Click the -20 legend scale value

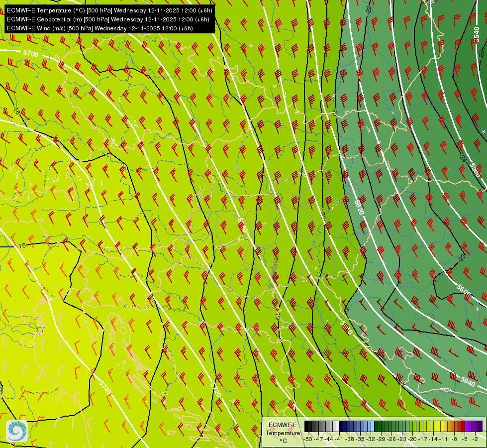point(412,440)
